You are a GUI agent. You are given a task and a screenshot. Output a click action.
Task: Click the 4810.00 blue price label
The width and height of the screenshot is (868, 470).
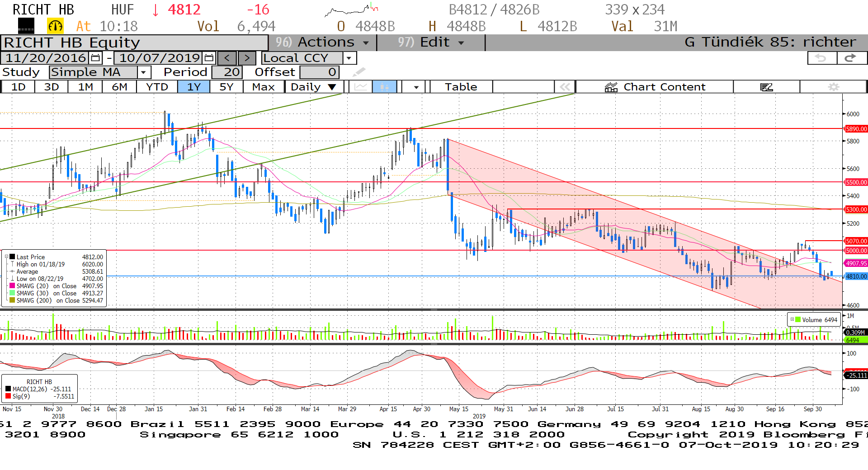pyautogui.click(x=856, y=276)
